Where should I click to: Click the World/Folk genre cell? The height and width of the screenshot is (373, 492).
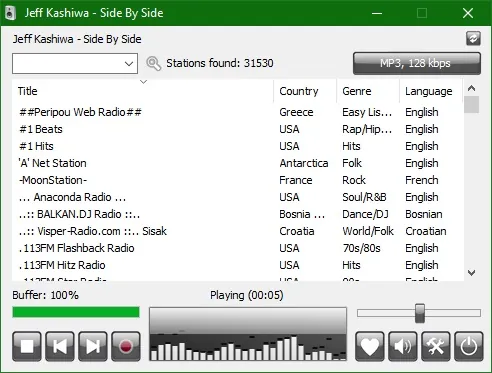368,231
